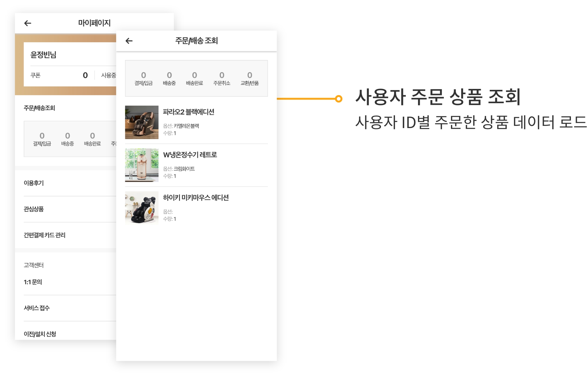Tap the back arrow on 마이페이지

28,23
